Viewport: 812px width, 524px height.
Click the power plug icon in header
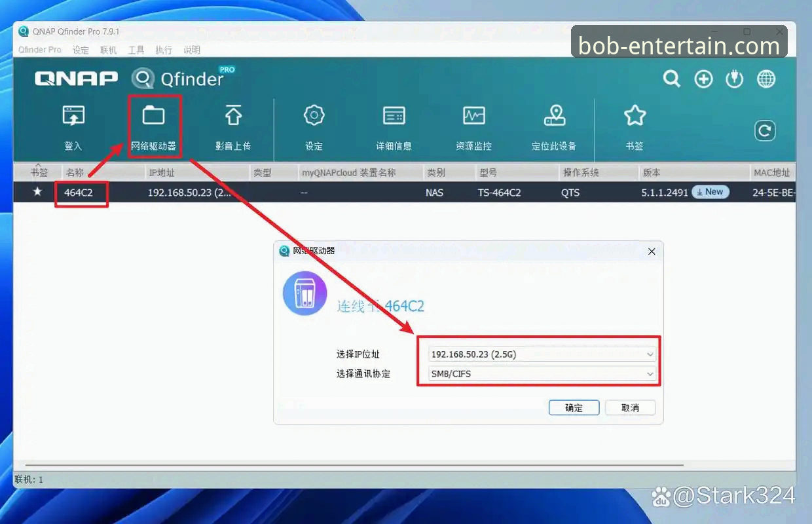click(735, 79)
